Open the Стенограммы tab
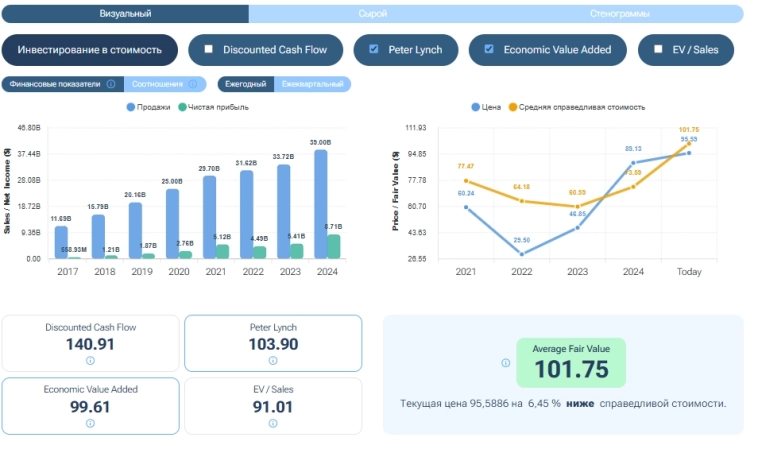This screenshot has width=758, height=449. tap(620, 14)
